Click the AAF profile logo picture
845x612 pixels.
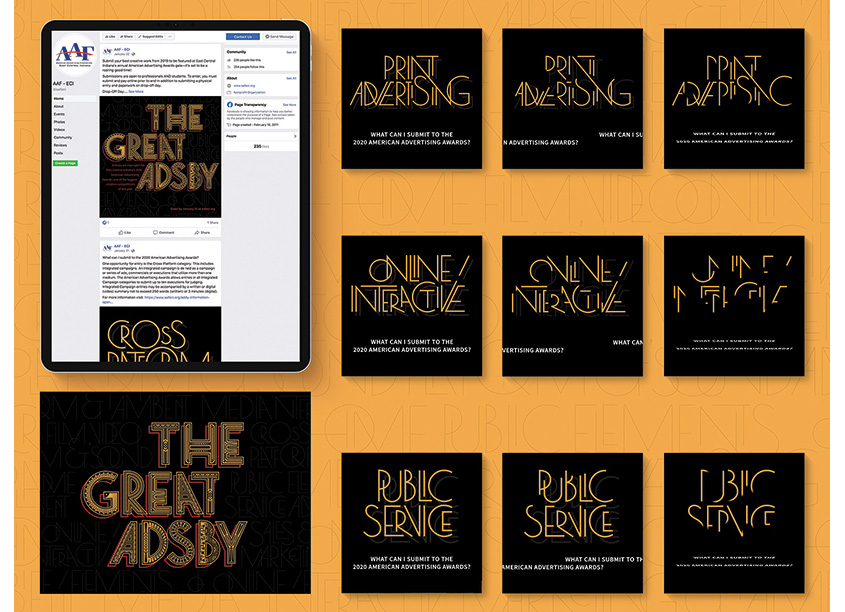[74, 55]
